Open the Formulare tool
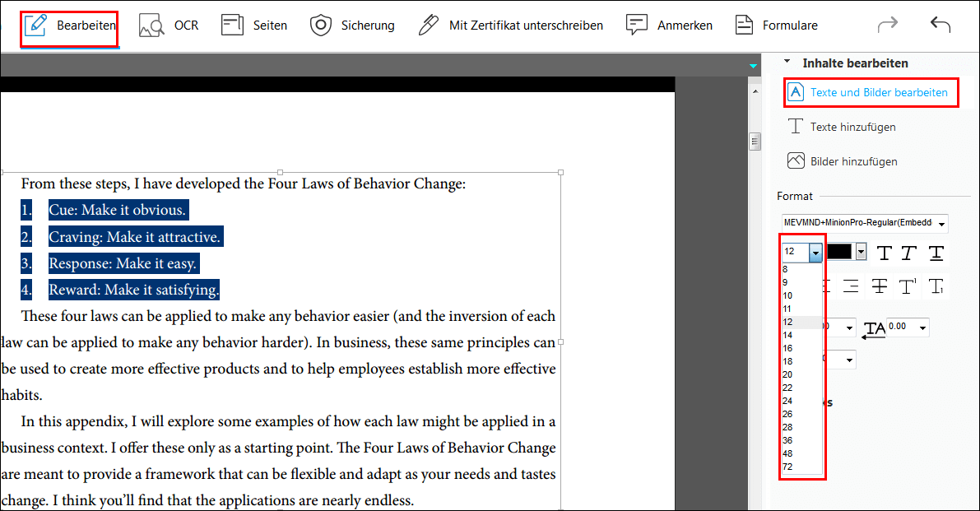 tap(776, 26)
